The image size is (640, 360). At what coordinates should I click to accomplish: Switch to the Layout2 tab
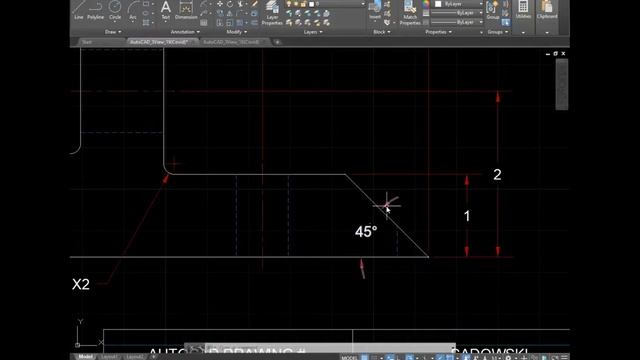pos(135,357)
